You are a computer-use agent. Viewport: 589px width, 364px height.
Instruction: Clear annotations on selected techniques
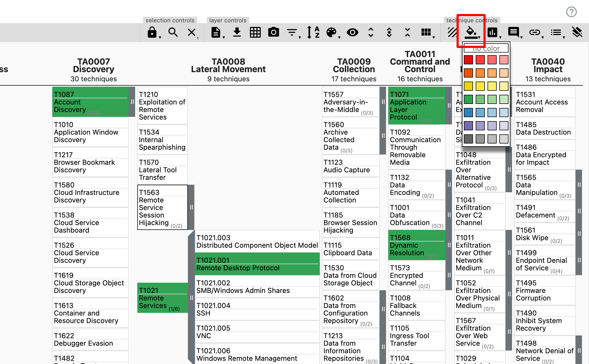(577, 32)
